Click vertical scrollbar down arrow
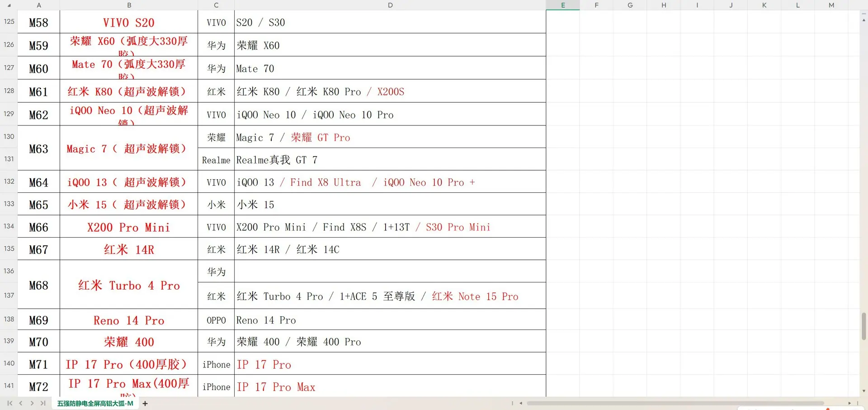 click(863, 391)
